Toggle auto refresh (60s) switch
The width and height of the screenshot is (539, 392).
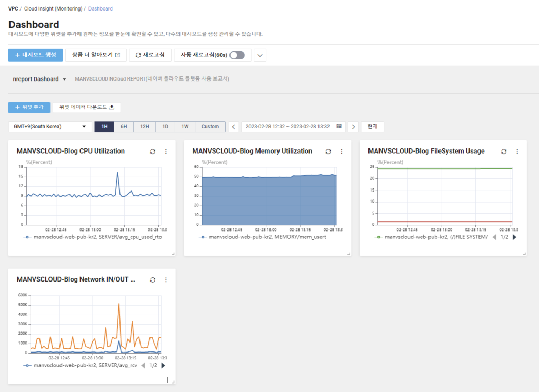237,55
